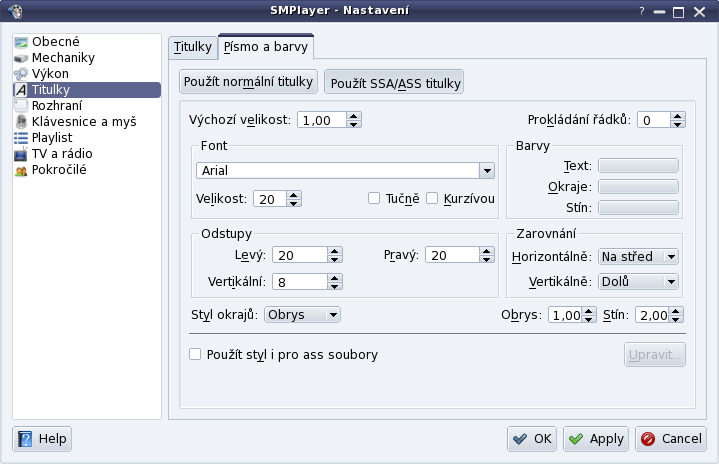This screenshot has height=464, width=719.
Task: Open the Text color swatch
Action: (638, 166)
